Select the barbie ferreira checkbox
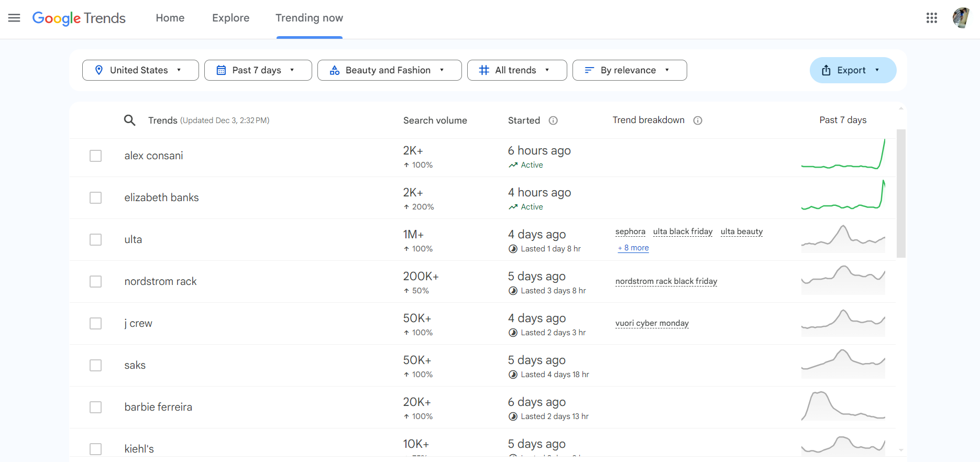Image resolution: width=980 pixels, height=462 pixels. point(95,407)
